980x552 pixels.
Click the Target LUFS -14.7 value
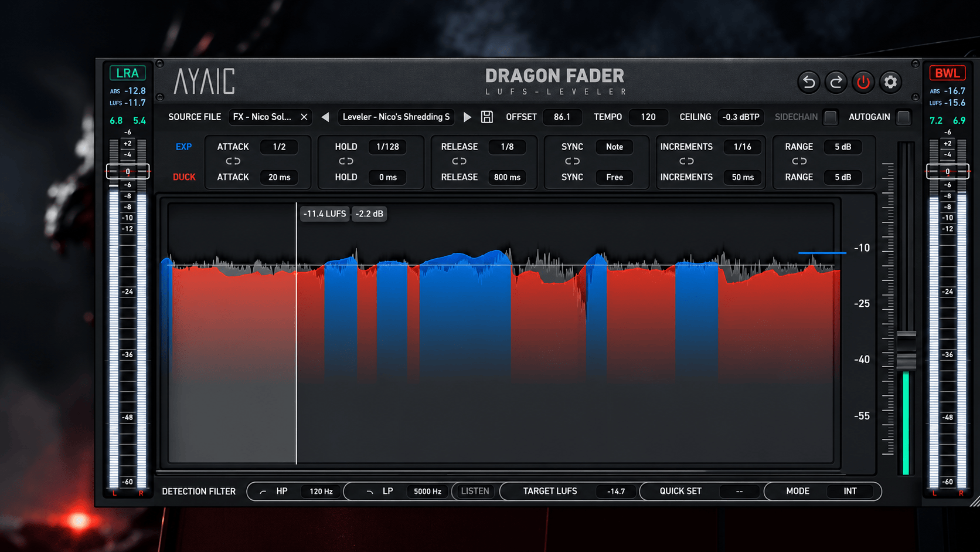(x=616, y=491)
